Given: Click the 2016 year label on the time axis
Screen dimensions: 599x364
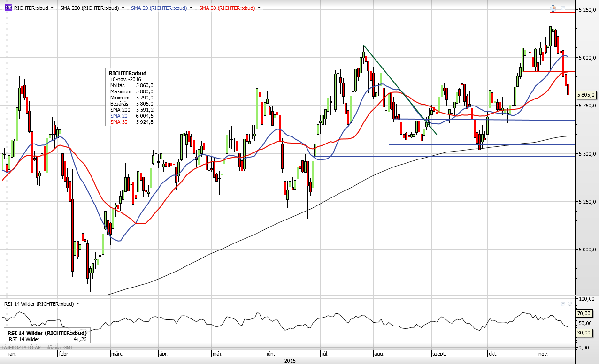Looking at the screenshot, I should [291, 361].
